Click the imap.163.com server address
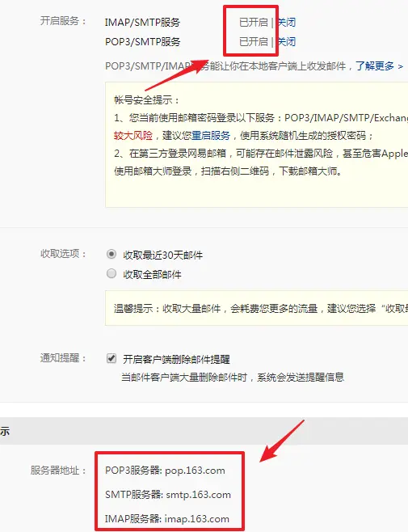This screenshot has height=532, width=408. pyautogui.click(x=196, y=519)
